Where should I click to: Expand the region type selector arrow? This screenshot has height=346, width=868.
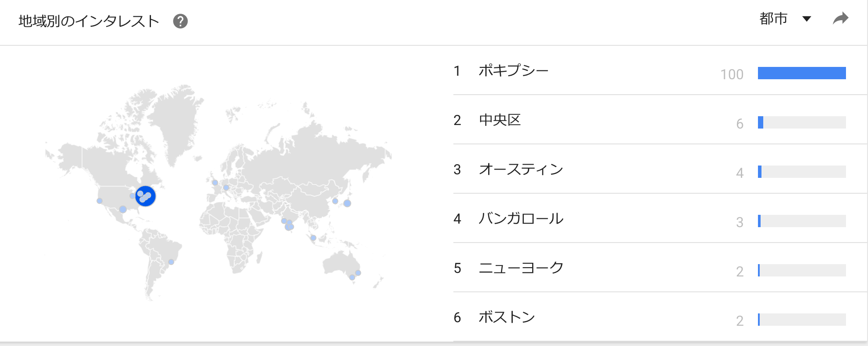click(807, 19)
